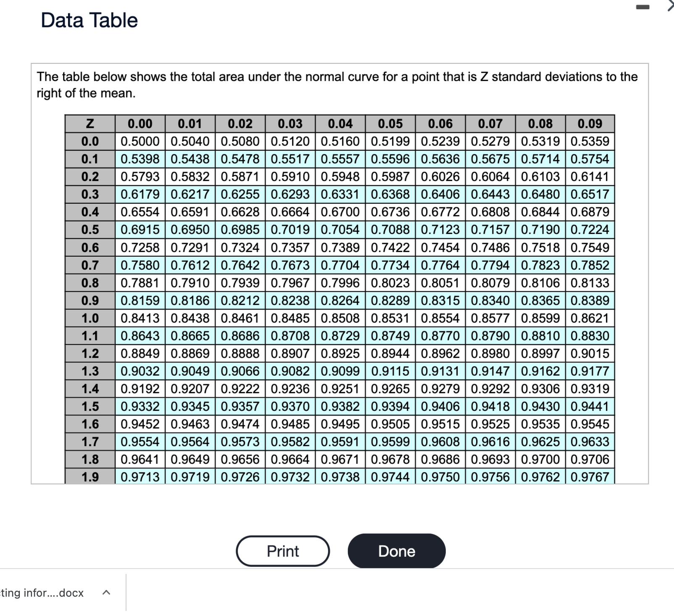Click the 0.09 column header
The image size is (674, 616).
pyautogui.click(x=590, y=123)
